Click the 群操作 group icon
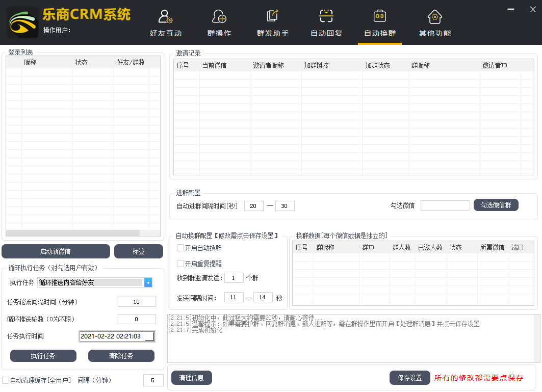 [219, 17]
